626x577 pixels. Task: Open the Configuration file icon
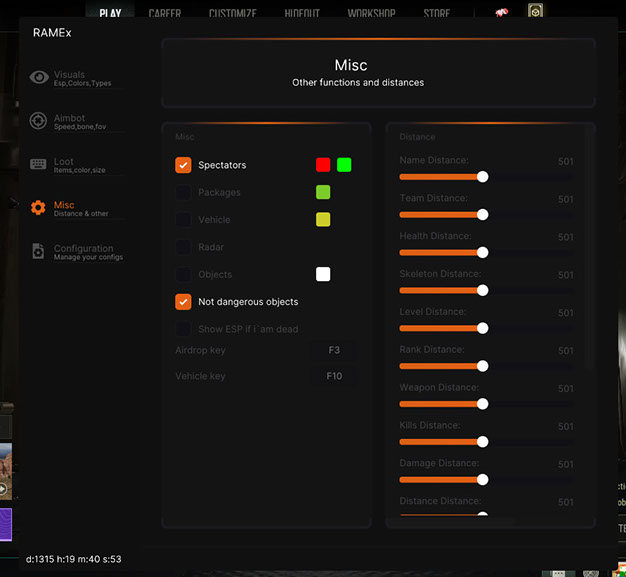[38, 252]
